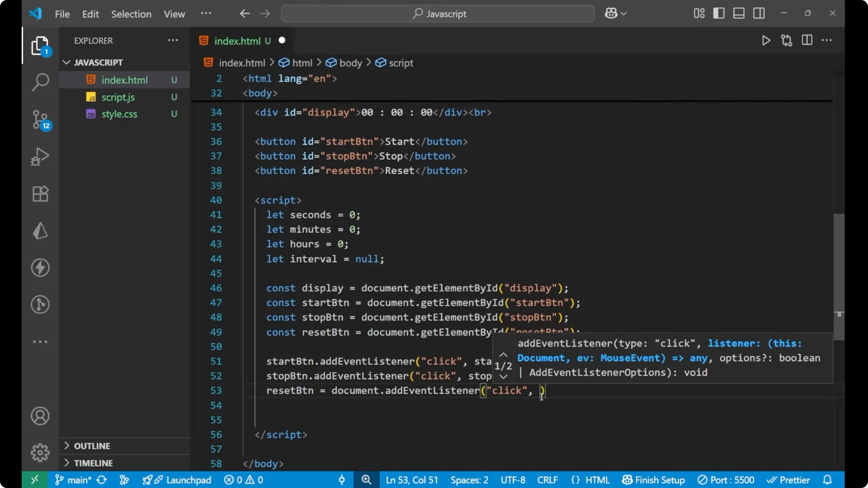Select the index.html editor tab
The height and width of the screenshot is (488, 868).
(x=237, y=41)
